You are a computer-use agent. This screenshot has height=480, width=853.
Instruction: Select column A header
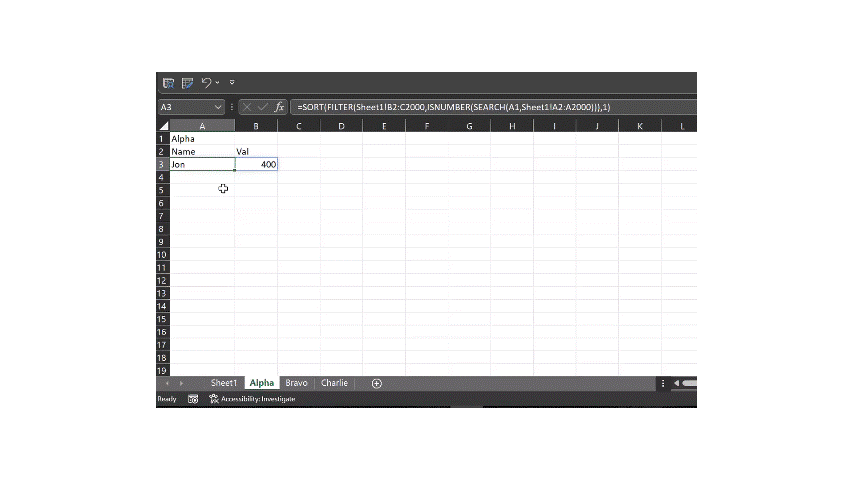(202, 126)
